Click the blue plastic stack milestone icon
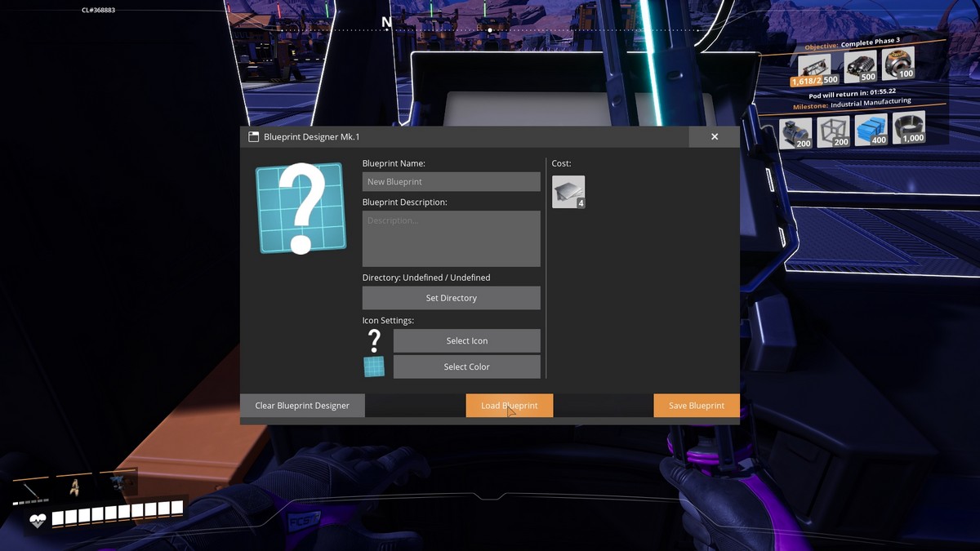This screenshot has height=551, width=980. (871, 129)
